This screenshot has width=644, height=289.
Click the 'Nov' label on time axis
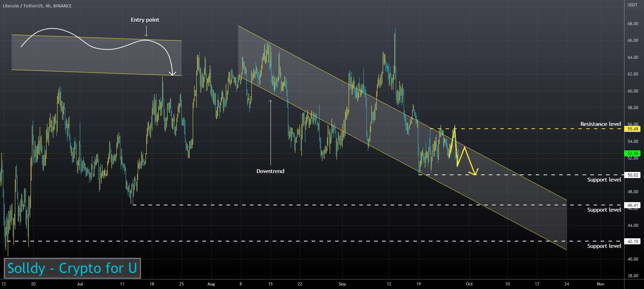pyautogui.click(x=600, y=284)
